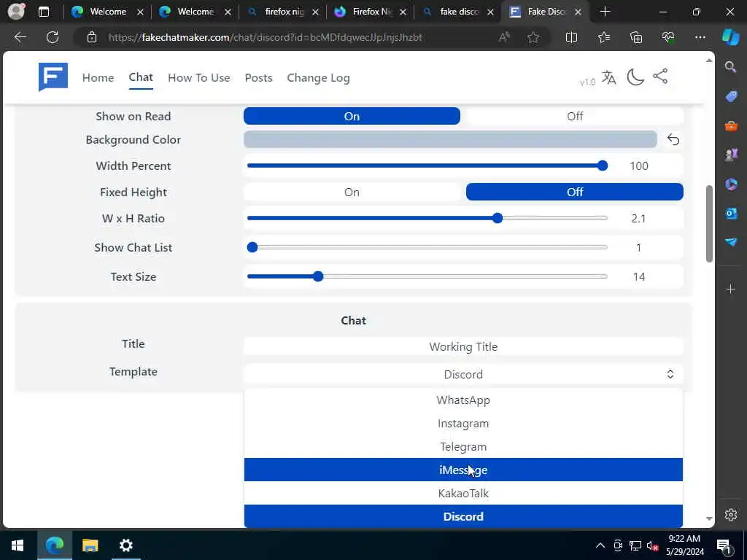Click the Title field Working Title
The width and height of the screenshot is (747, 560).
pos(463,346)
